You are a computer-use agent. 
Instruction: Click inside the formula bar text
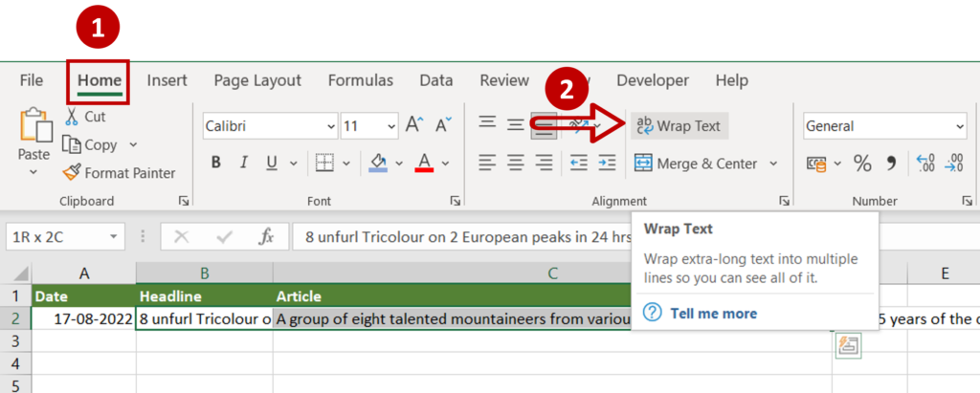pos(467,237)
